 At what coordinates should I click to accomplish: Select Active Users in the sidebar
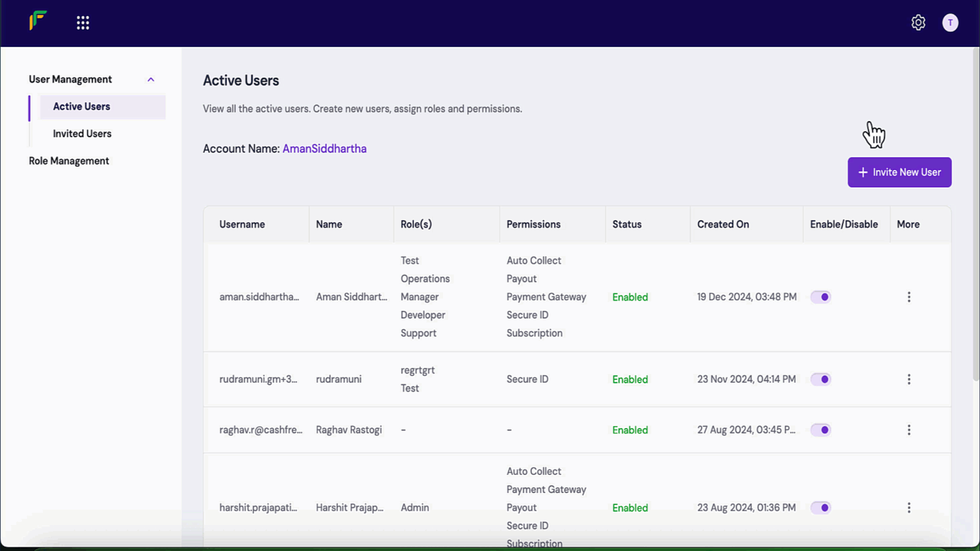82,107
